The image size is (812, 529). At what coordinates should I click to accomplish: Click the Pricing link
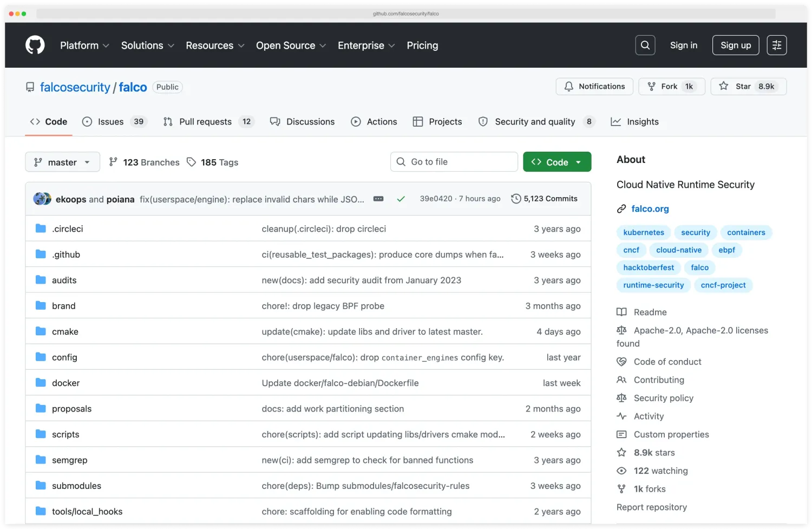(x=423, y=45)
